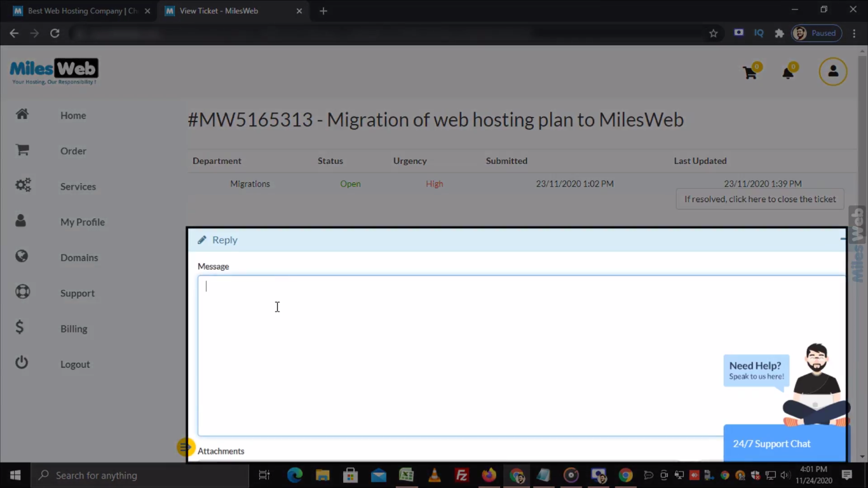Click the yellow sidebar menu toggle icon
Screen dimensions: 868x488
point(186,447)
